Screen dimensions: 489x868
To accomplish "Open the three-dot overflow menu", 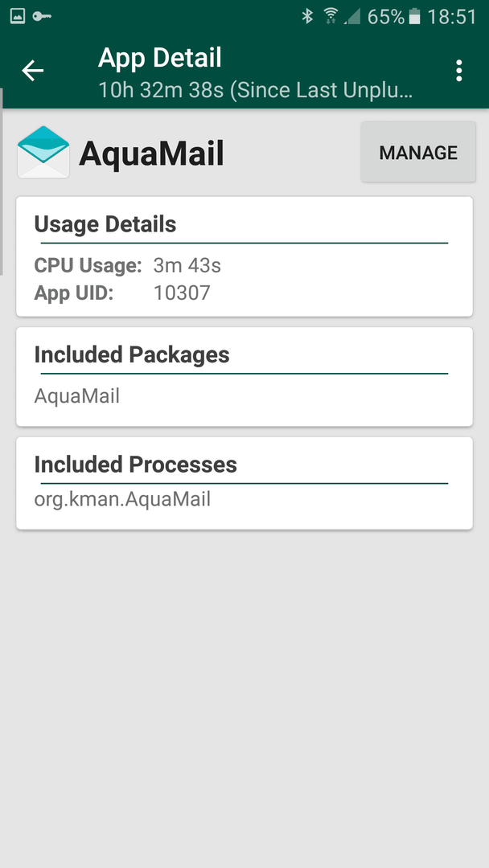I will click(458, 71).
